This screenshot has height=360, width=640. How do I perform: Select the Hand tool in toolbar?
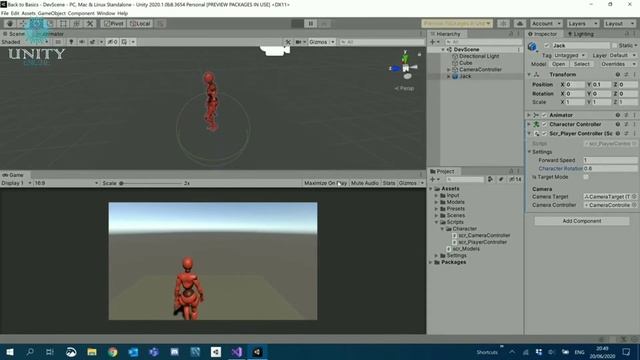pyautogui.click(x=10, y=24)
